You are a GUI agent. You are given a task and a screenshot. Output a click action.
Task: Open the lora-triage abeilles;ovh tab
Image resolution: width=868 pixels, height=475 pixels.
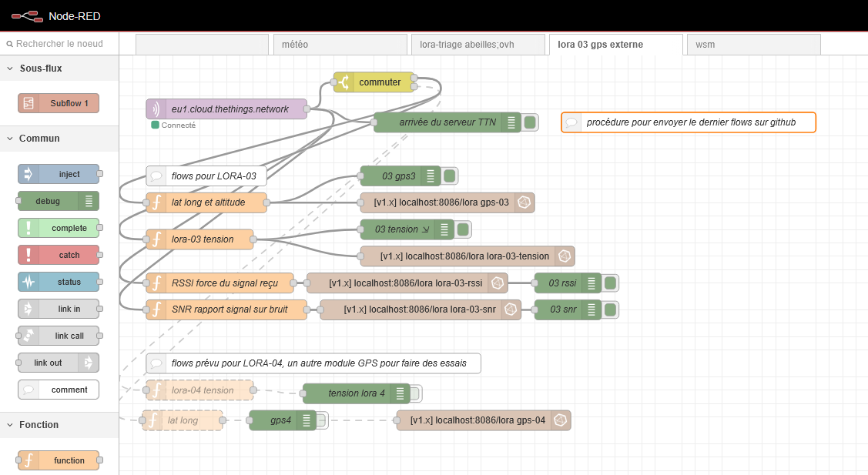(x=478, y=45)
